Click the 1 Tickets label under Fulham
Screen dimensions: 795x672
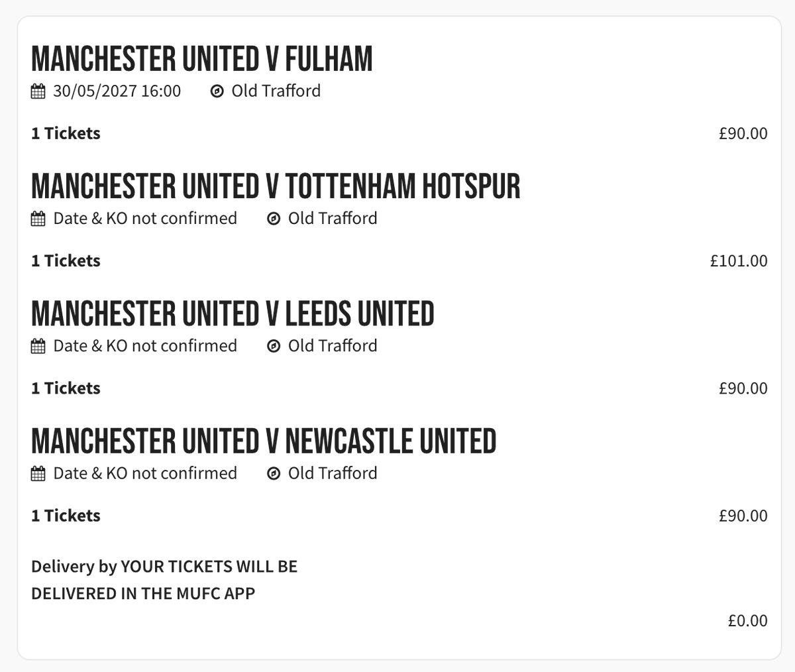pyautogui.click(x=66, y=133)
